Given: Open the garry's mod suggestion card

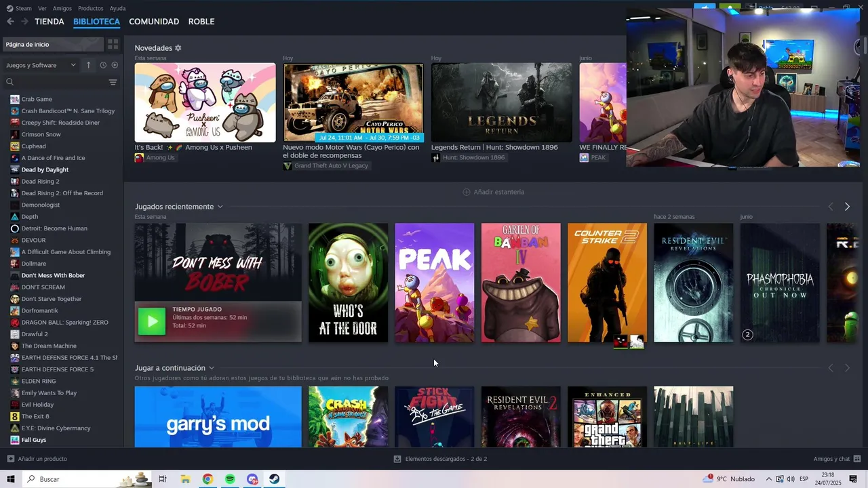Looking at the screenshot, I should point(218,417).
